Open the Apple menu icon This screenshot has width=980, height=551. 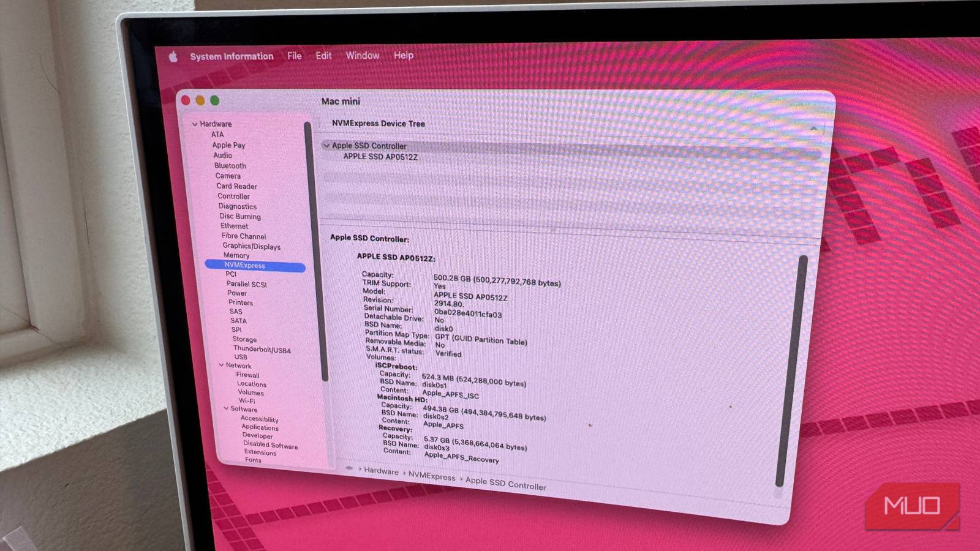pos(173,57)
